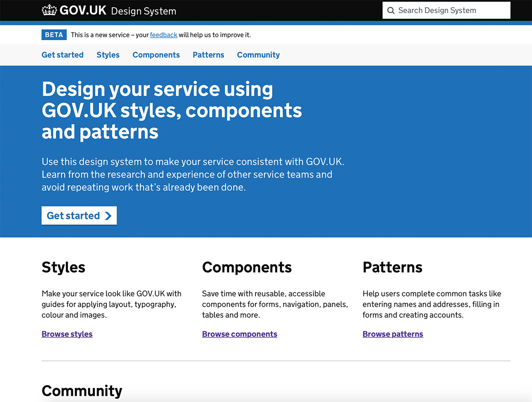Image resolution: width=532 pixels, height=402 pixels.
Task: Click the chevron arrow on Get started button
Action: (x=108, y=215)
